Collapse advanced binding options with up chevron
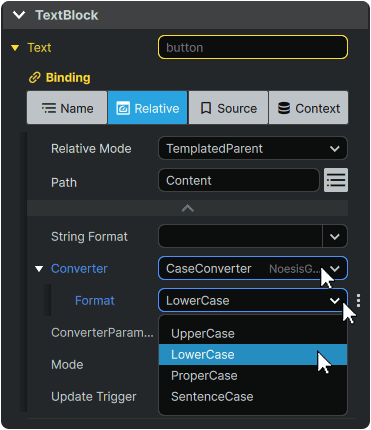 [188, 208]
